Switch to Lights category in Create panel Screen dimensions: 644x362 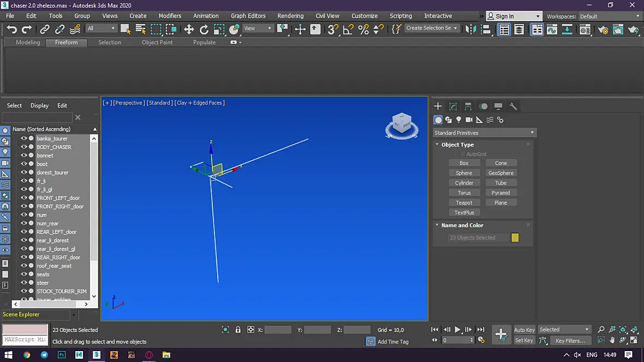pos(459,120)
